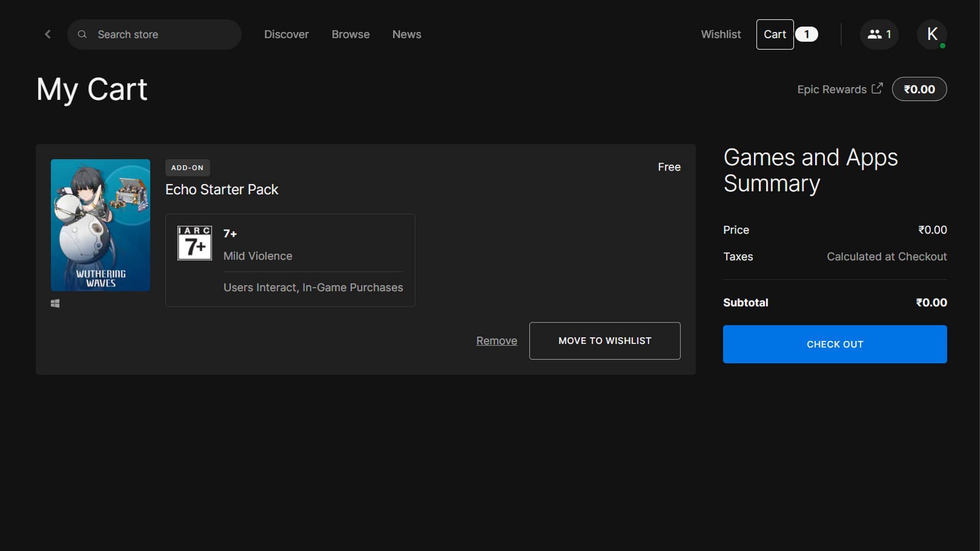Go back using the back arrow

tap(47, 34)
